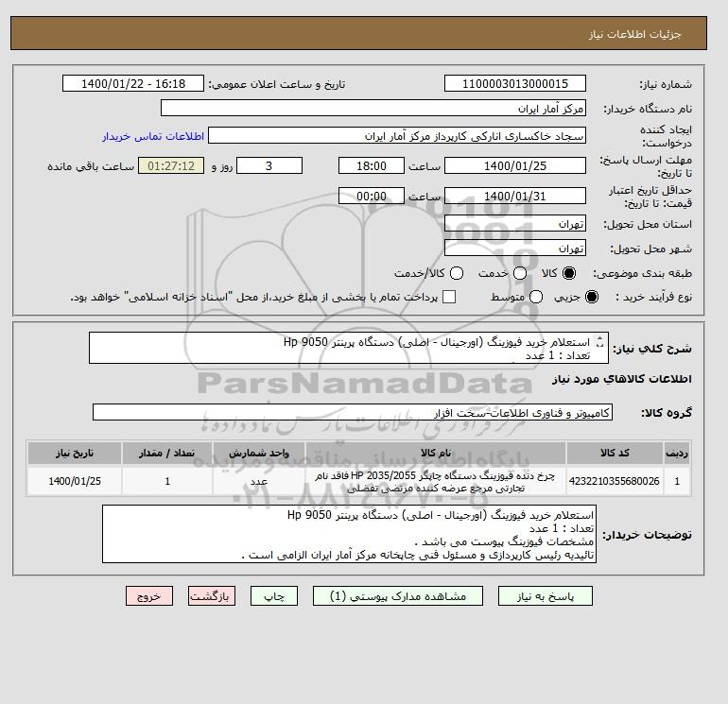Click the واحد شمارش column header
This screenshot has width=728, height=704.
tap(259, 453)
